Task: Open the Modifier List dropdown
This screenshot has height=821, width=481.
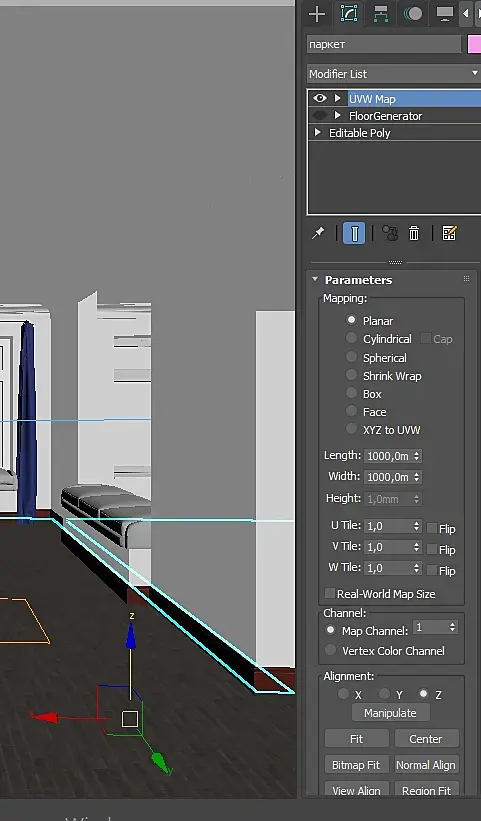Action: (x=394, y=74)
